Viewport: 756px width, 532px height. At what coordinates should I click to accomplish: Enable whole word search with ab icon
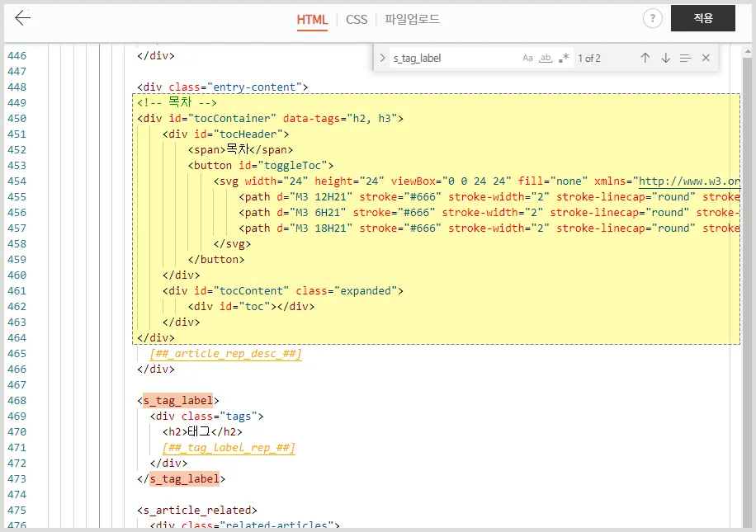point(544,59)
